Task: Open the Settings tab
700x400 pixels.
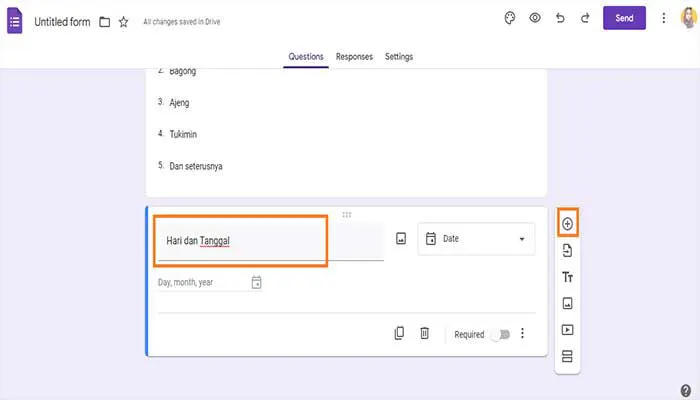Action: (399, 57)
